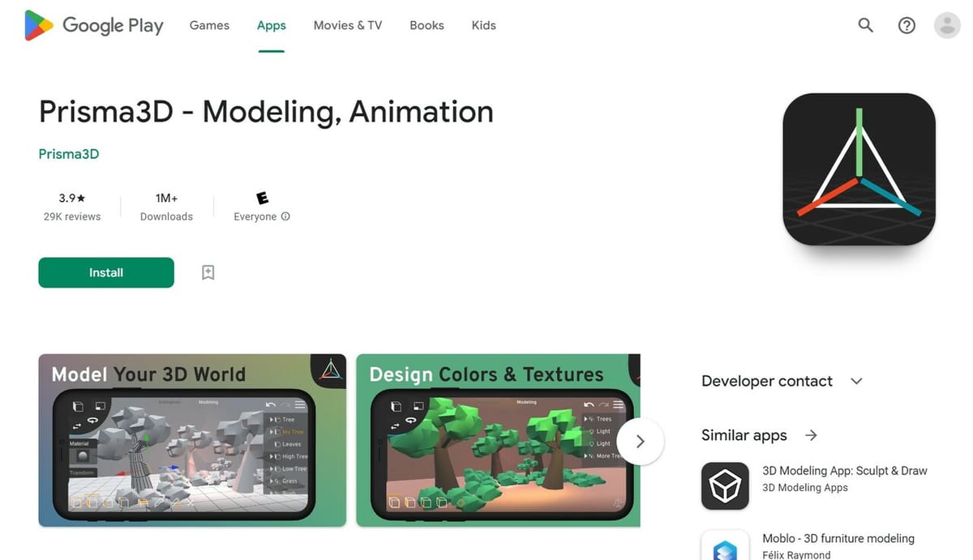
Task: Open the Books tab
Action: tap(426, 25)
